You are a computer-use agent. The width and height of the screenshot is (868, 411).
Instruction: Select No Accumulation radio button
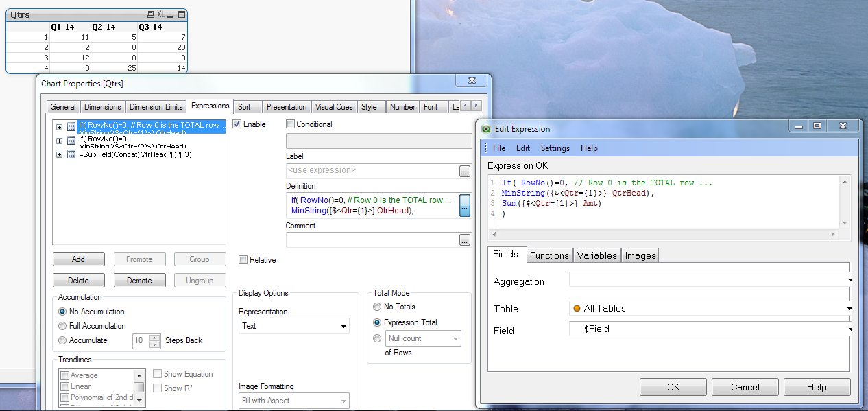point(63,312)
